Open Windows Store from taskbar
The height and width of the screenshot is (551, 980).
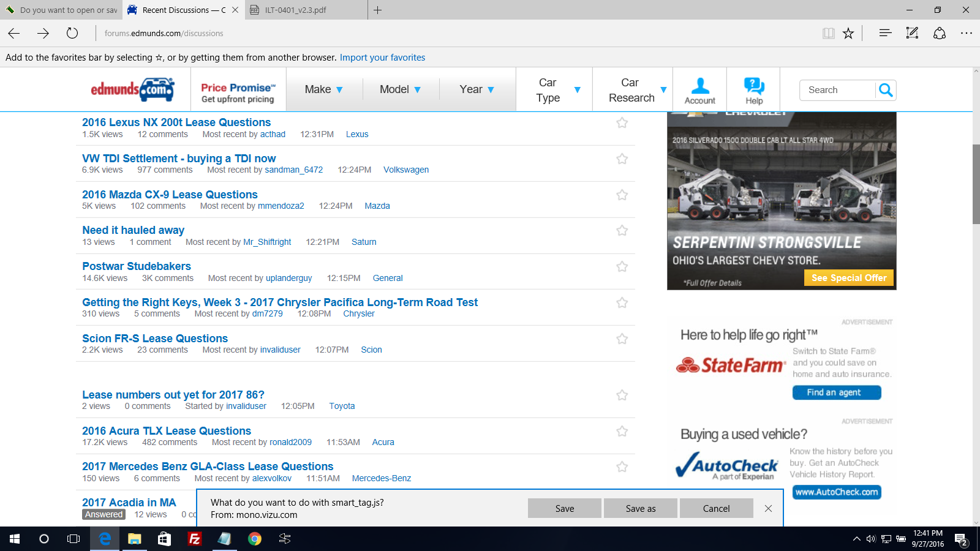[164, 539]
